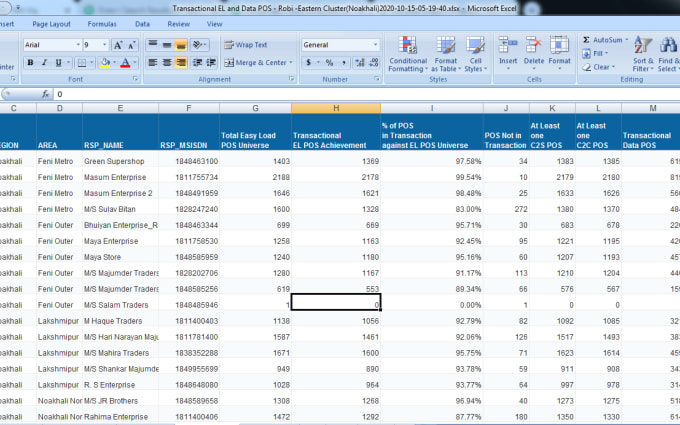The image size is (680, 425).
Task: Select column I header
Action: (x=432, y=108)
